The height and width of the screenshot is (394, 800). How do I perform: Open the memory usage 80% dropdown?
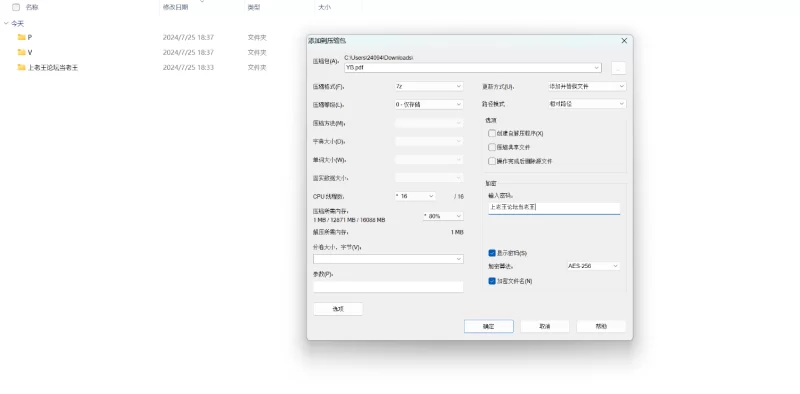point(443,216)
